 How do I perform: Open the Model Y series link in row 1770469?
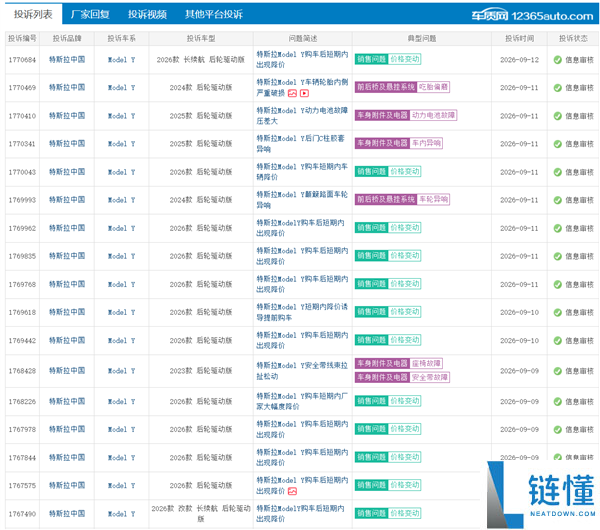coord(121,88)
